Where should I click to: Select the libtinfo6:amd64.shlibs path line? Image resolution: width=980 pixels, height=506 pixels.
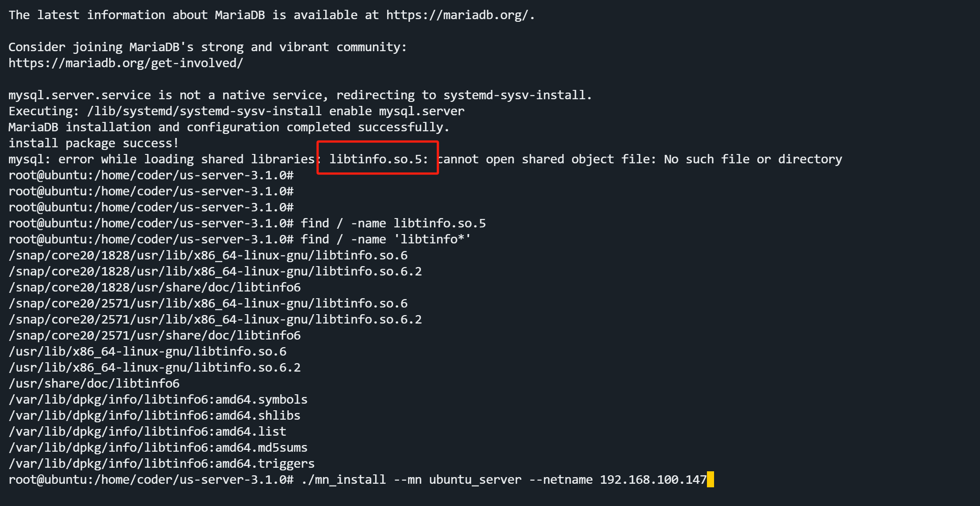[x=154, y=415]
